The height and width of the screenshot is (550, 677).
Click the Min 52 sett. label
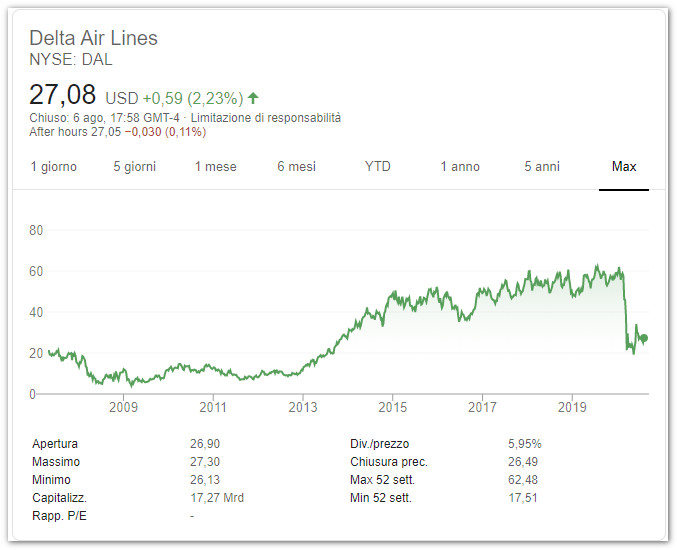[381, 498]
